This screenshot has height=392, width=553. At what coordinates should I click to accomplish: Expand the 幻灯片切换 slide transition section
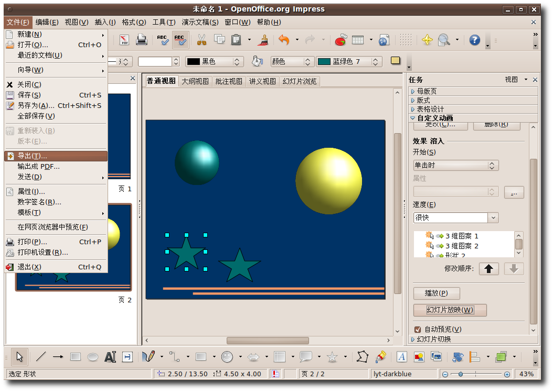473,339
